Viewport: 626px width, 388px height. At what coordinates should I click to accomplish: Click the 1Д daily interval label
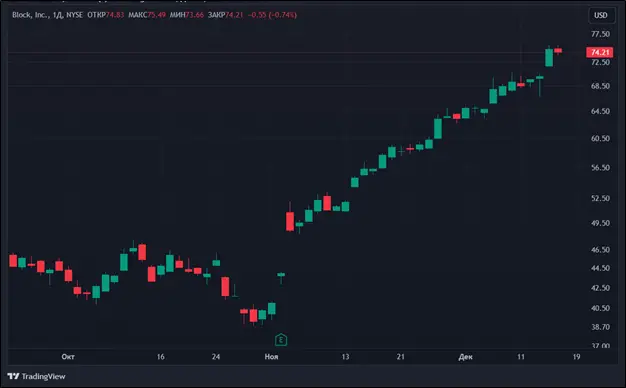click(x=57, y=15)
